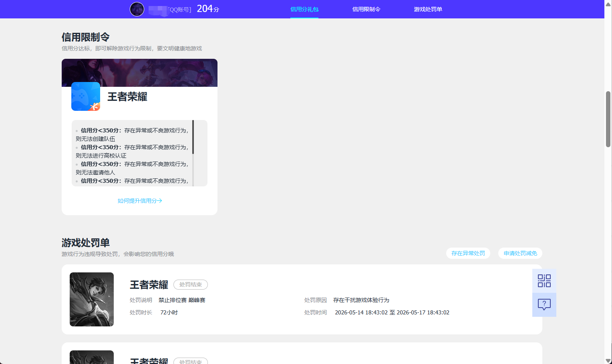
Task: Click the [QQ账号] account label
Action: pyautogui.click(x=180, y=10)
